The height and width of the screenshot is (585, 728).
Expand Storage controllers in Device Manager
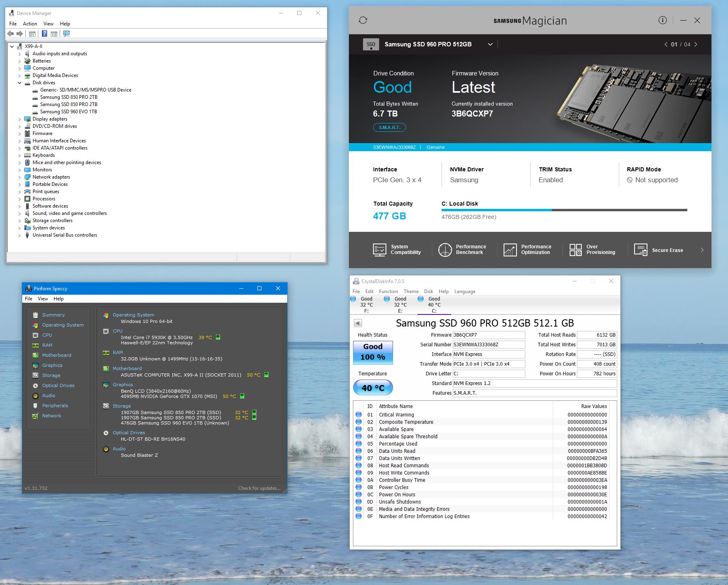coord(19,221)
